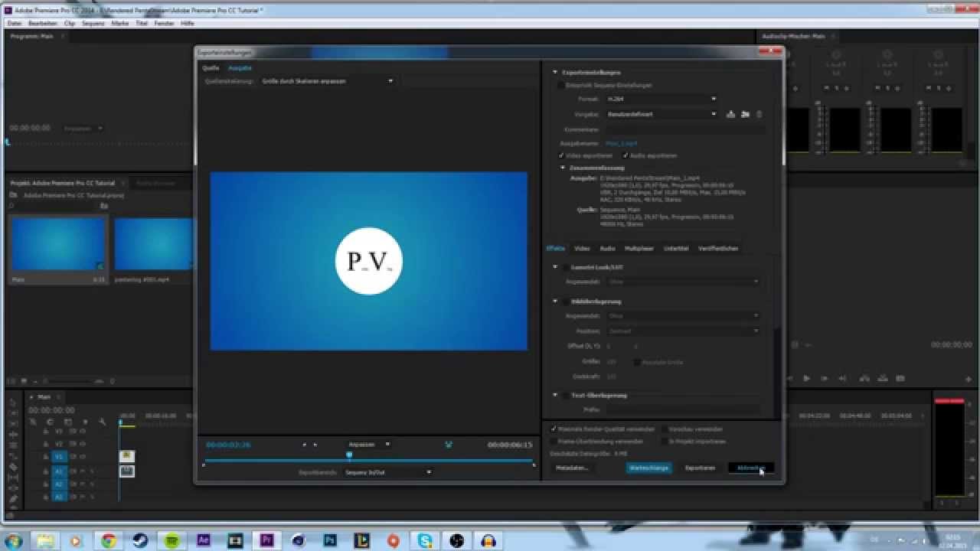
Task: Click the save preset icon beside Vorgabe
Action: 730,114
